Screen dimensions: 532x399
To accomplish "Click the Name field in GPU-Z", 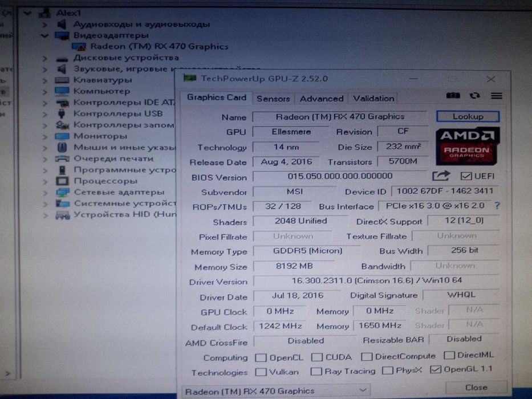I will tap(340, 117).
